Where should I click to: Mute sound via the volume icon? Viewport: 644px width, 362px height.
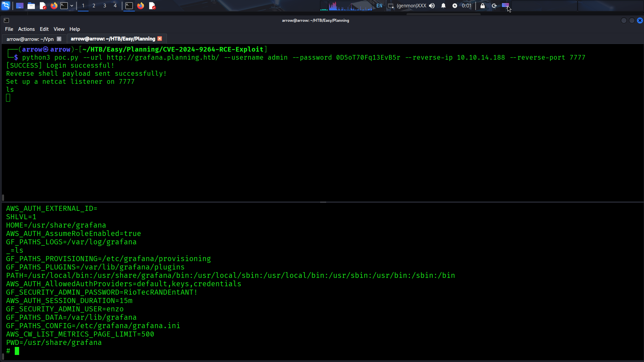432,6
